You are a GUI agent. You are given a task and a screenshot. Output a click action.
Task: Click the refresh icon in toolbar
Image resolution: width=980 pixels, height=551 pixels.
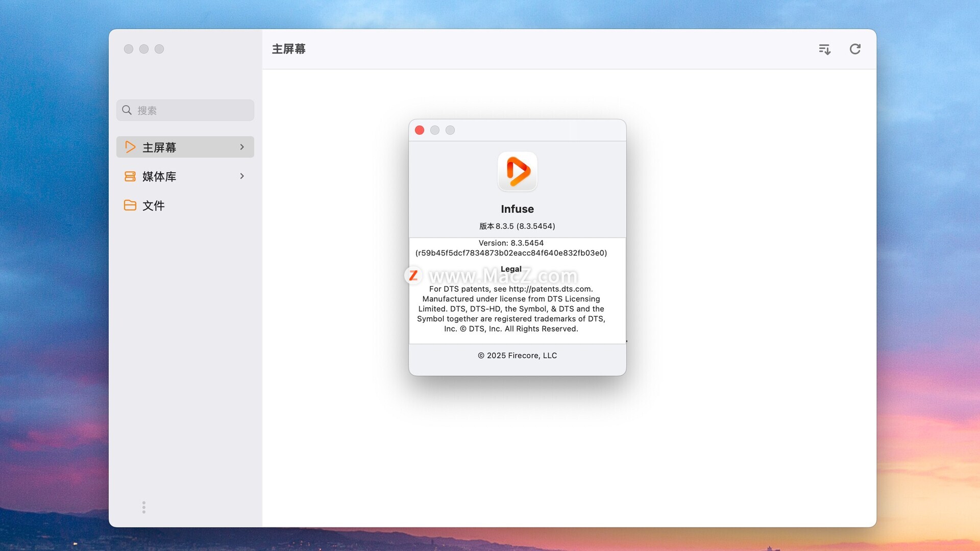[855, 49]
